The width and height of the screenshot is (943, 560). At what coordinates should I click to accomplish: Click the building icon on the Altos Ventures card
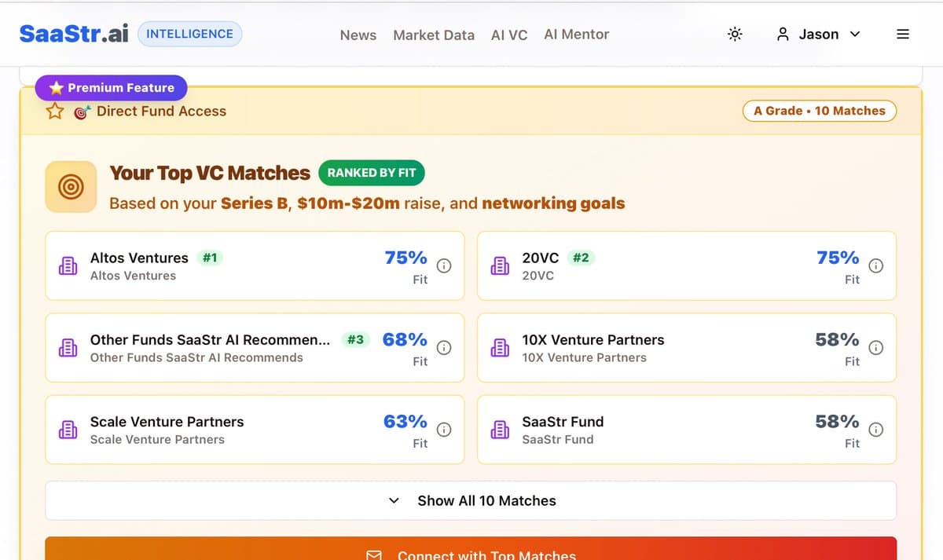tap(69, 265)
